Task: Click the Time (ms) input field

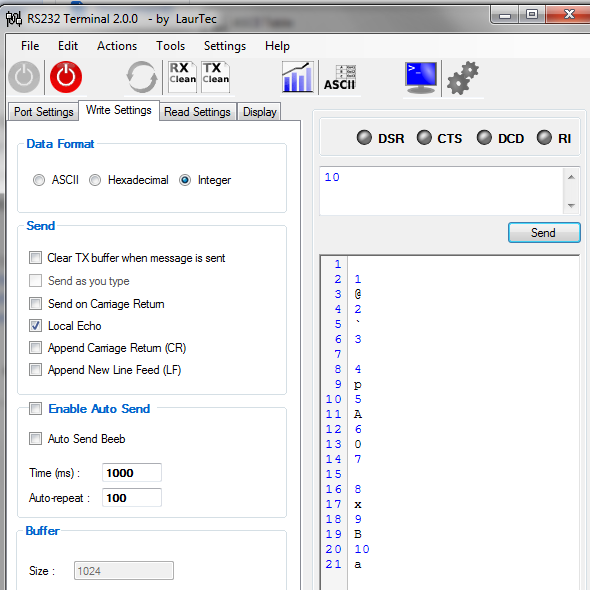Action: (132, 473)
